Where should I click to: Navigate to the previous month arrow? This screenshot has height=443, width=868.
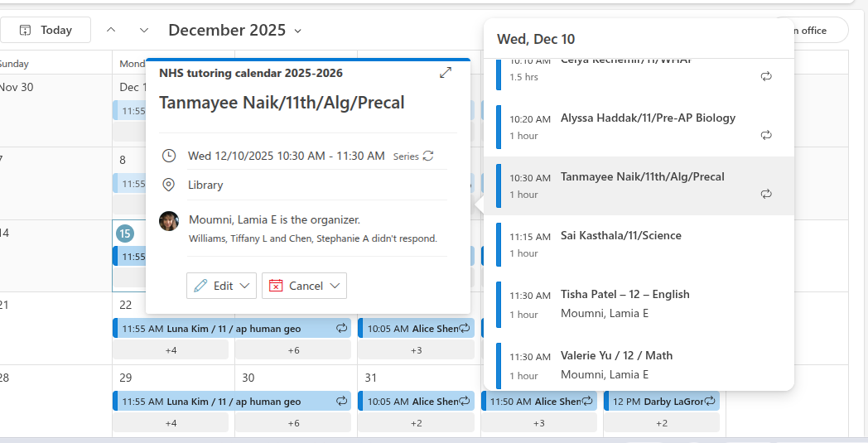click(x=111, y=30)
